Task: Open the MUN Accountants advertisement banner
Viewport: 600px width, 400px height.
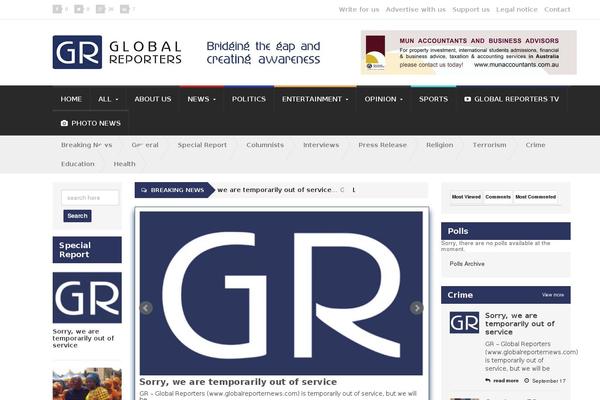Action: (469, 52)
